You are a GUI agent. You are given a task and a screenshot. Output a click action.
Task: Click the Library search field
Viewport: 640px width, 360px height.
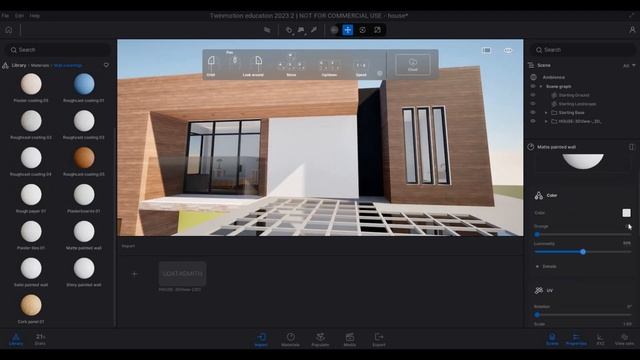click(x=57, y=50)
